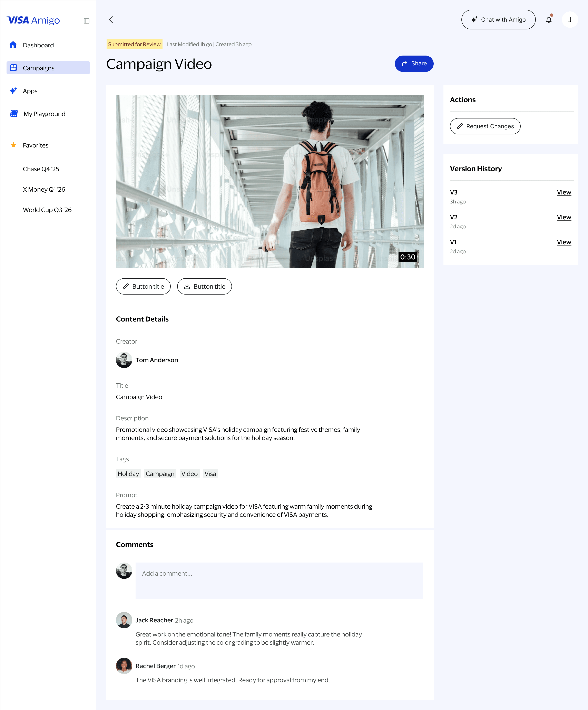588x710 pixels.
Task: Open World Cup Q3 '26 favorite
Action: pos(47,210)
